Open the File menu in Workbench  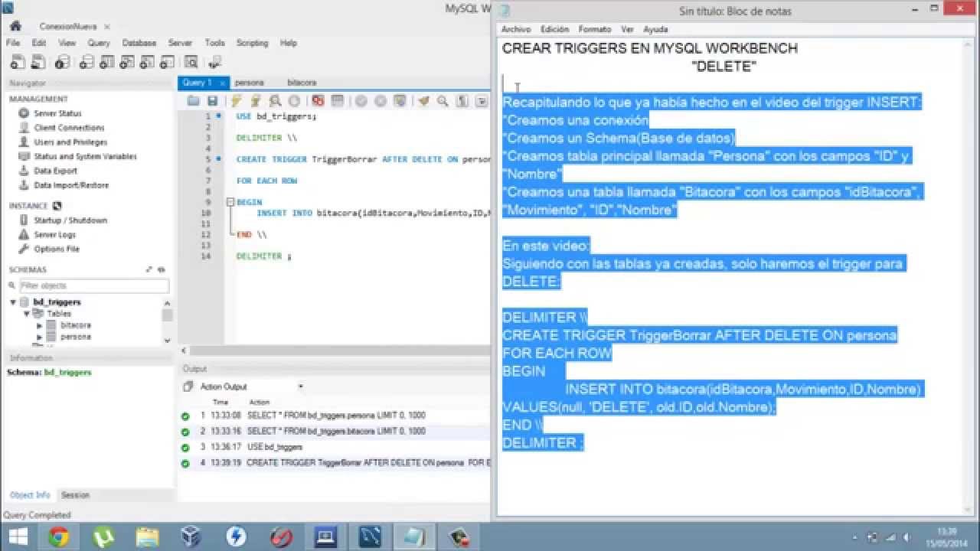13,43
